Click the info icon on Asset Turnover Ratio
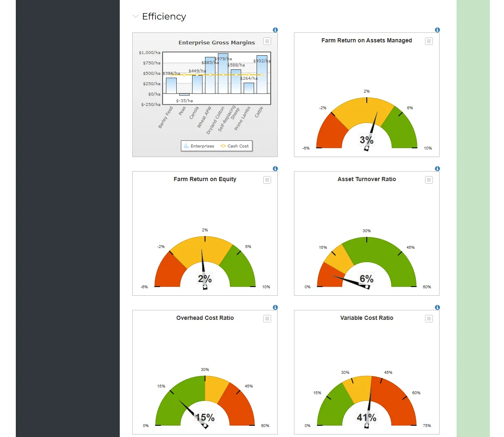The image size is (504, 437). [437, 169]
